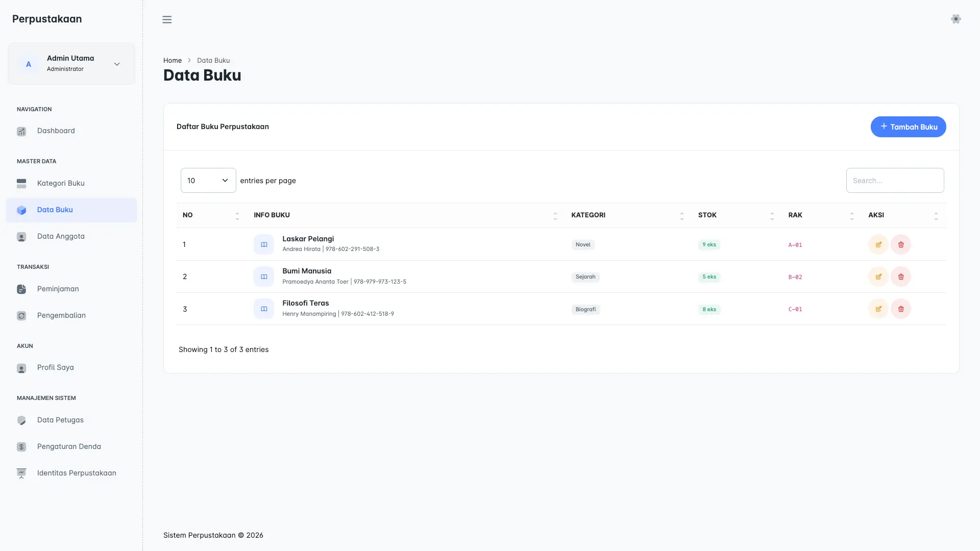Click the 8 eks stock badge
The width and height of the screenshot is (980, 551).
pyautogui.click(x=709, y=309)
